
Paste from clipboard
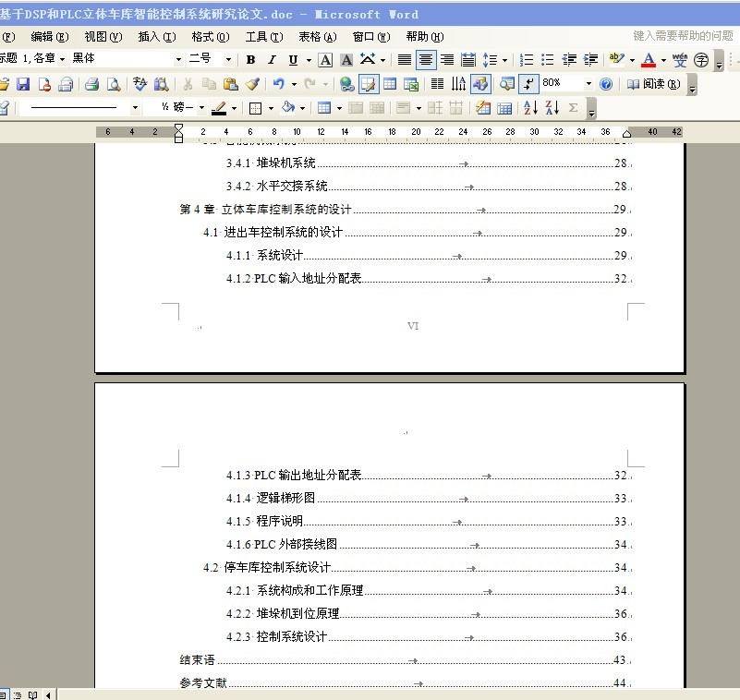click(230, 84)
